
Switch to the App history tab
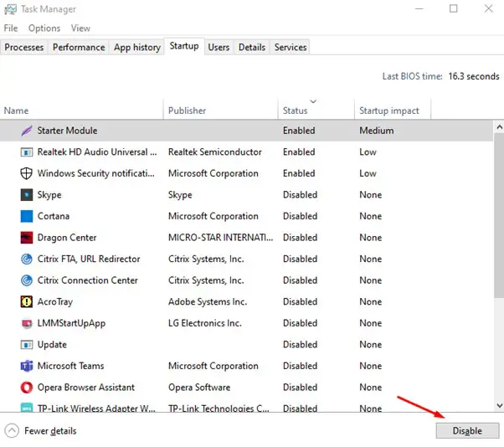pos(137,47)
